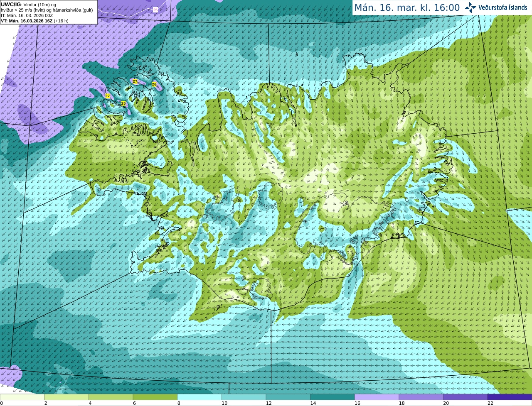This screenshot has width=532, height=406.
Task: Select the 8–10 m/s pale cyan swatch
Action: [x=199, y=397]
